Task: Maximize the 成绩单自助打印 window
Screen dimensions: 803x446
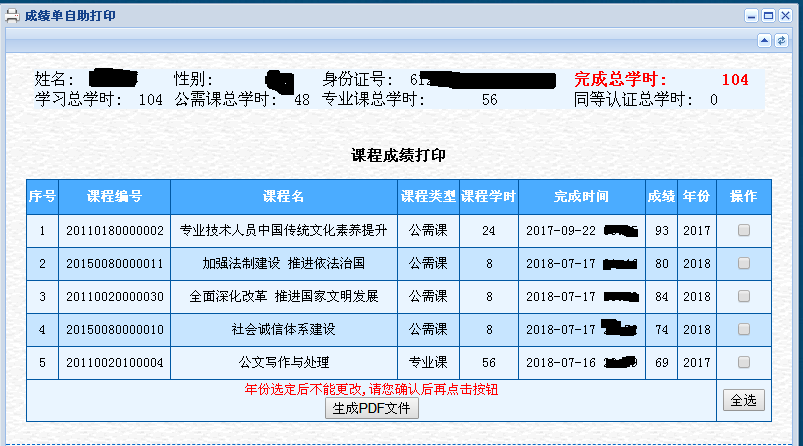Action: [x=768, y=15]
